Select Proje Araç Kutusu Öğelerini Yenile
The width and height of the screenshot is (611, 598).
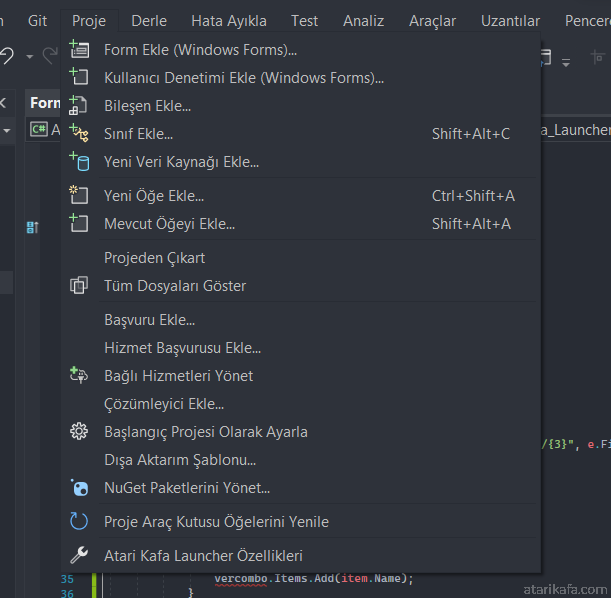click(300, 522)
